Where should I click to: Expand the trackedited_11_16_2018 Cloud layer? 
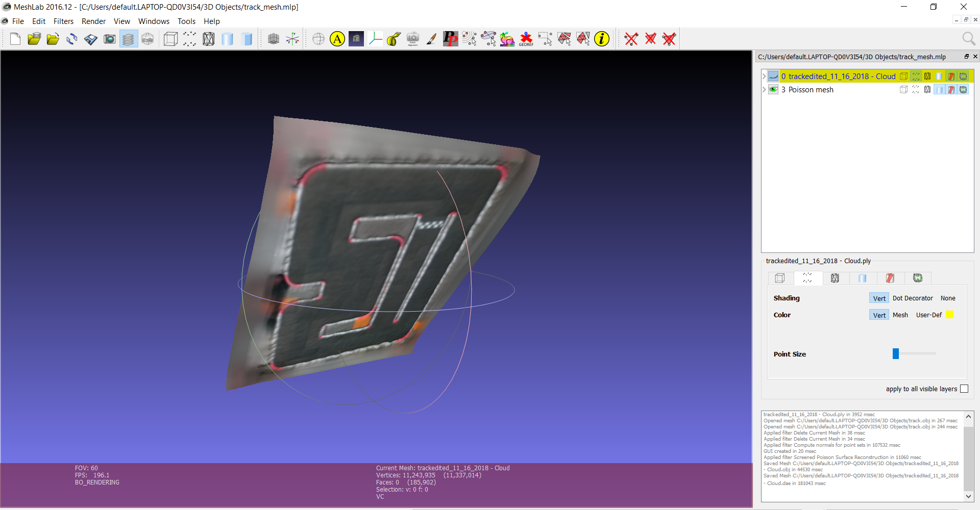(x=764, y=76)
